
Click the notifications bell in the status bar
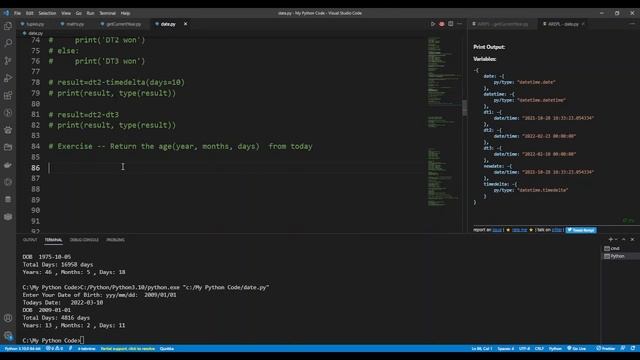633,349
